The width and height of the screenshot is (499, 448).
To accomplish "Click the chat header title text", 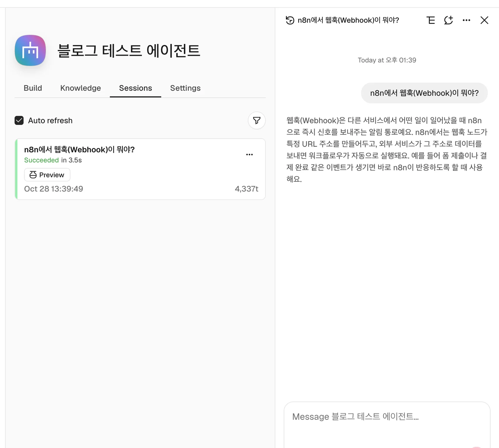I will (x=348, y=20).
